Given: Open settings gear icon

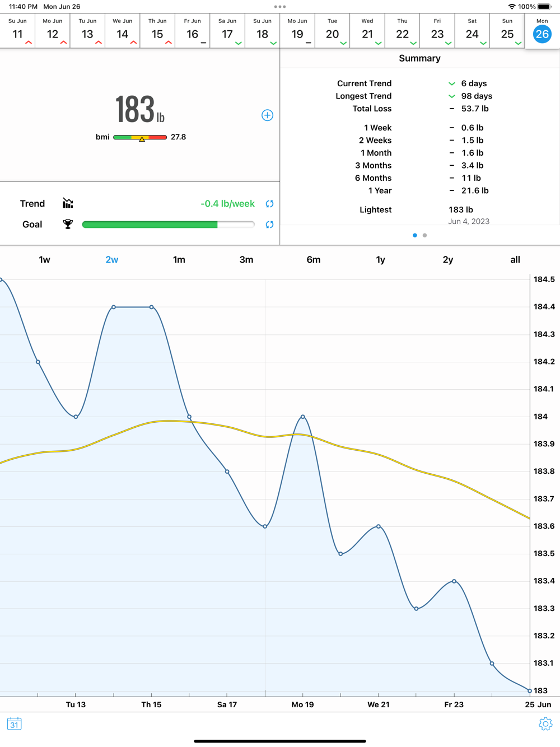Looking at the screenshot, I should 545,723.
